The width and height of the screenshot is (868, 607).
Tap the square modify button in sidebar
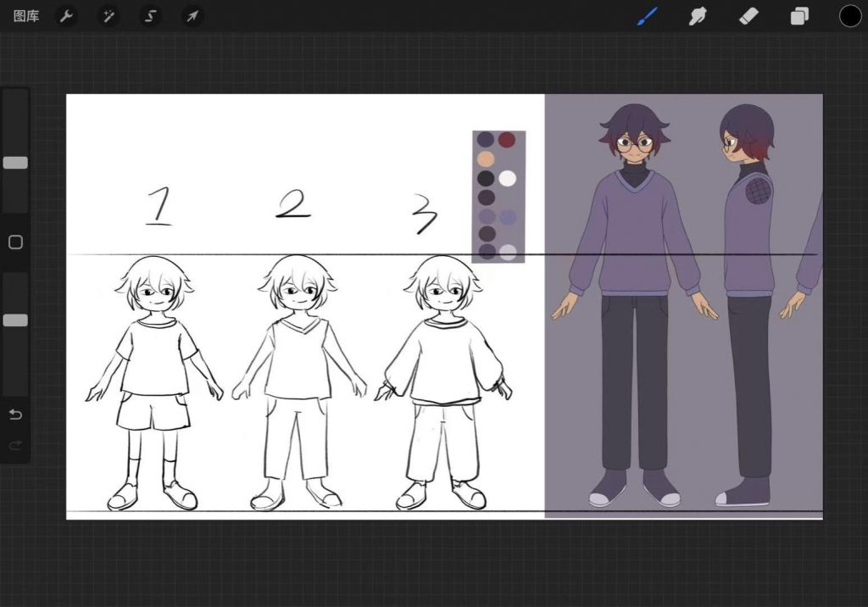(15, 242)
